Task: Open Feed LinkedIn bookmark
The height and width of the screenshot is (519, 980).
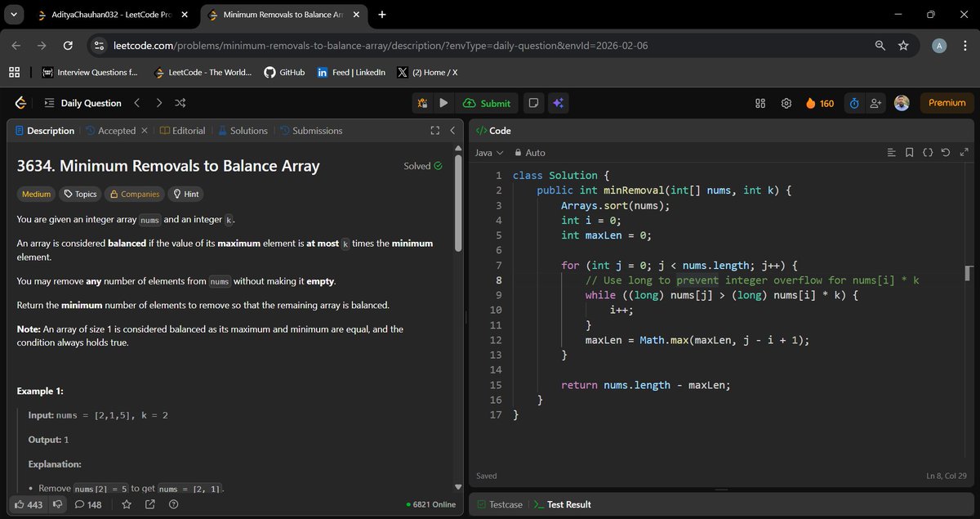Action: tap(351, 72)
